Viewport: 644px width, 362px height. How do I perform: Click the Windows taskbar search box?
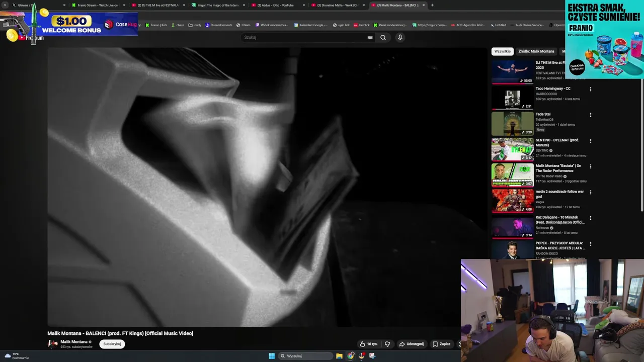pyautogui.click(x=306, y=356)
